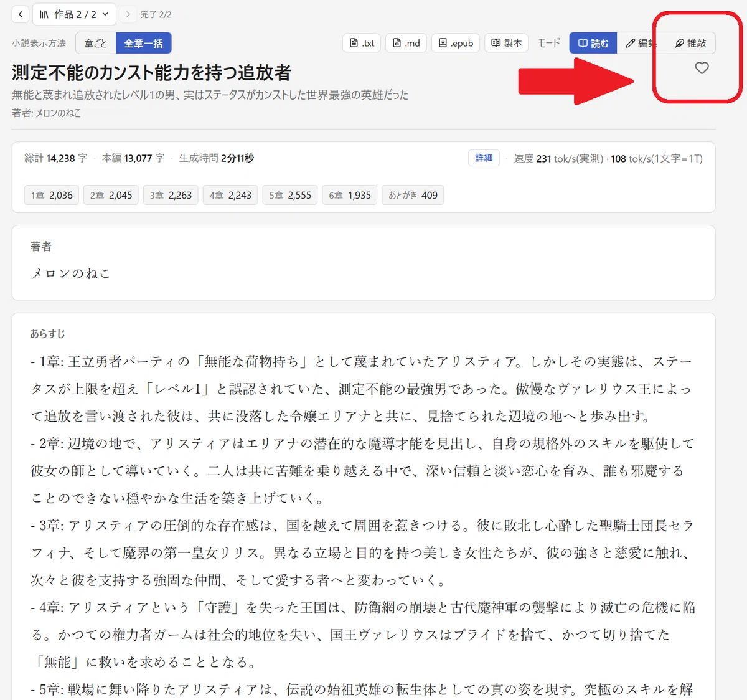The height and width of the screenshot is (700, 747).
Task: Click the author name メロンのねこ in card
Action: pyautogui.click(x=70, y=273)
